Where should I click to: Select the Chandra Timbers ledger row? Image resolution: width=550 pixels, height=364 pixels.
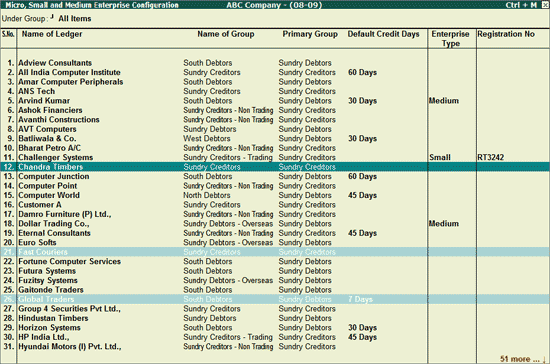pos(275,167)
